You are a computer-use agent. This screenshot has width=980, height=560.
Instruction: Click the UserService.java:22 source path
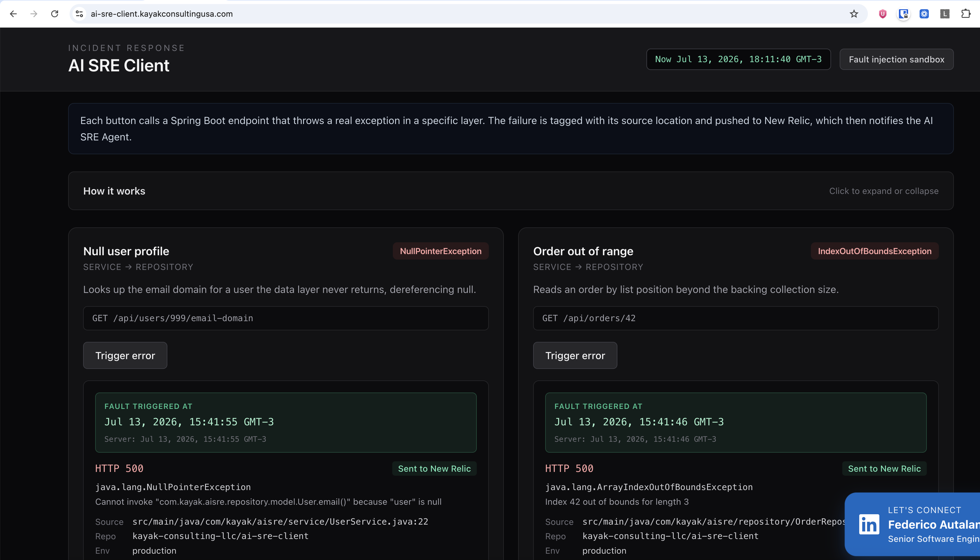280,521
